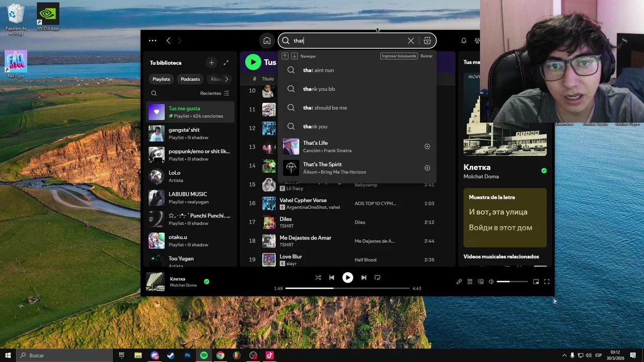Open the Muestra de la letra lyrics card
The width and height of the screenshot is (644, 362).
pos(505,218)
